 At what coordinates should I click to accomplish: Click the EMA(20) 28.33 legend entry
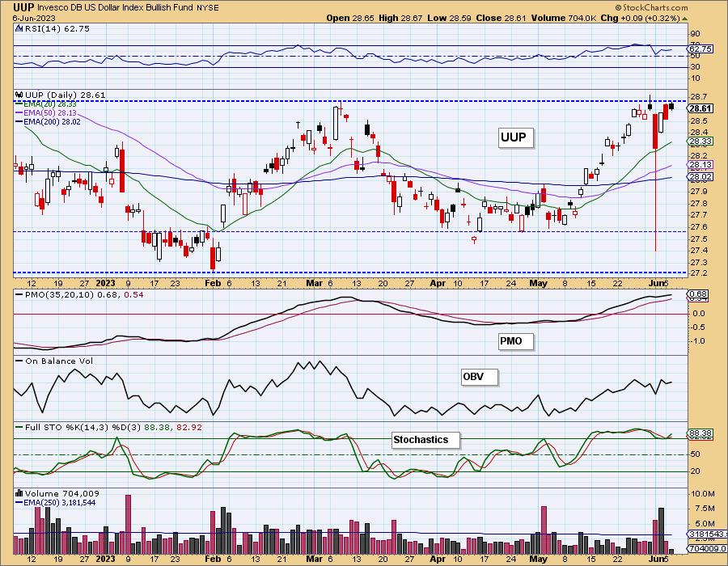click(x=46, y=104)
